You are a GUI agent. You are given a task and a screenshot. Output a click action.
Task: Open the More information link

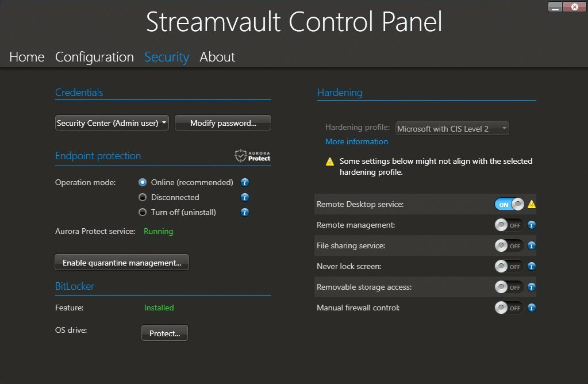pyautogui.click(x=356, y=141)
